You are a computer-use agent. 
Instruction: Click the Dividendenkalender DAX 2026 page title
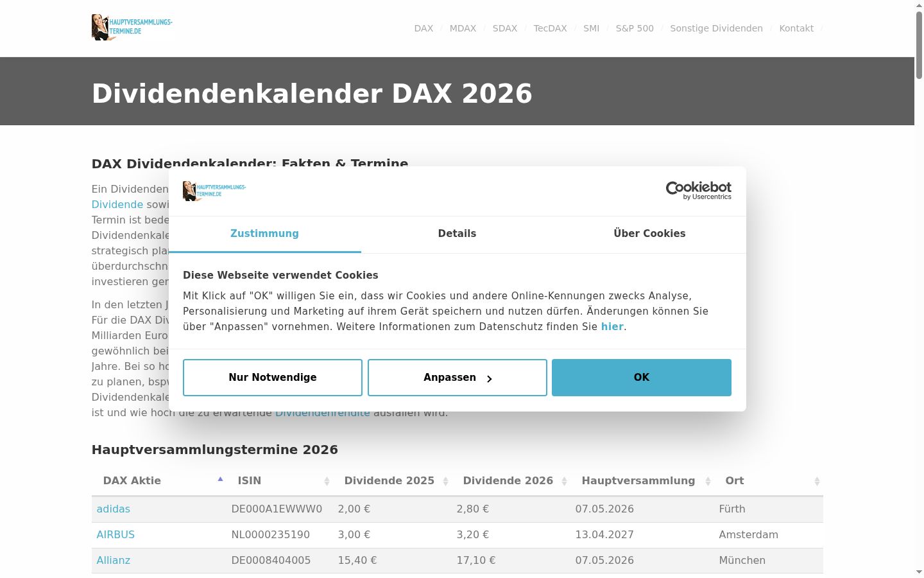pos(312,93)
